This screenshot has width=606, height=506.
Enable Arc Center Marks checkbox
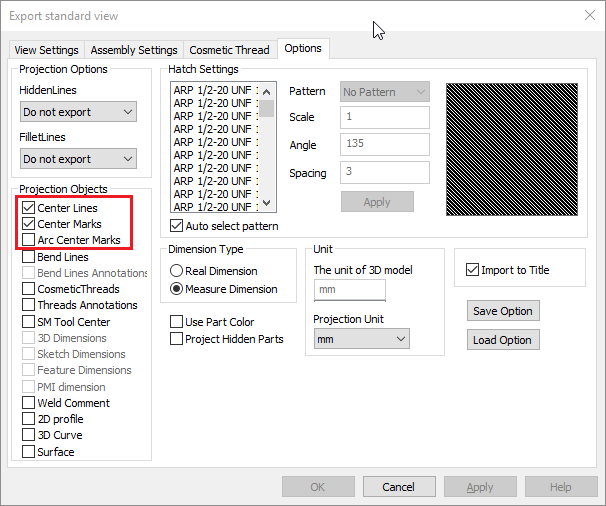[x=29, y=240]
